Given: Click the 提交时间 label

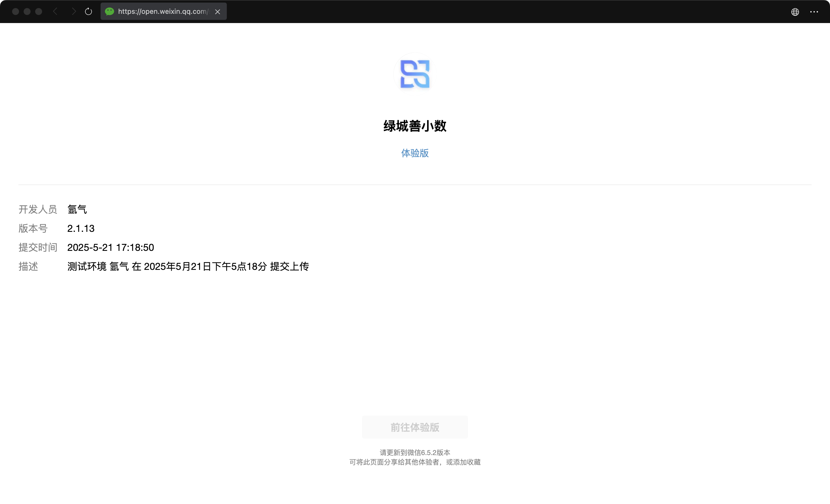Looking at the screenshot, I should (x=38, y=247).
